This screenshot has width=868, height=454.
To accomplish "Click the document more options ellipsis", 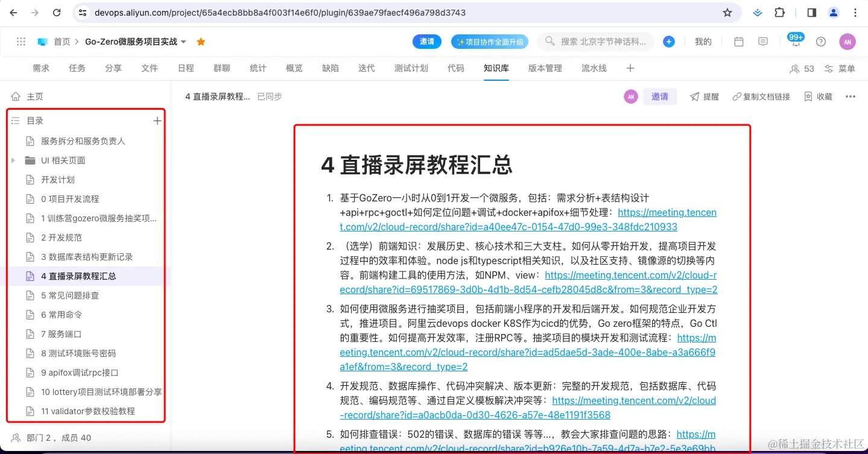I will tap(851, 96).
